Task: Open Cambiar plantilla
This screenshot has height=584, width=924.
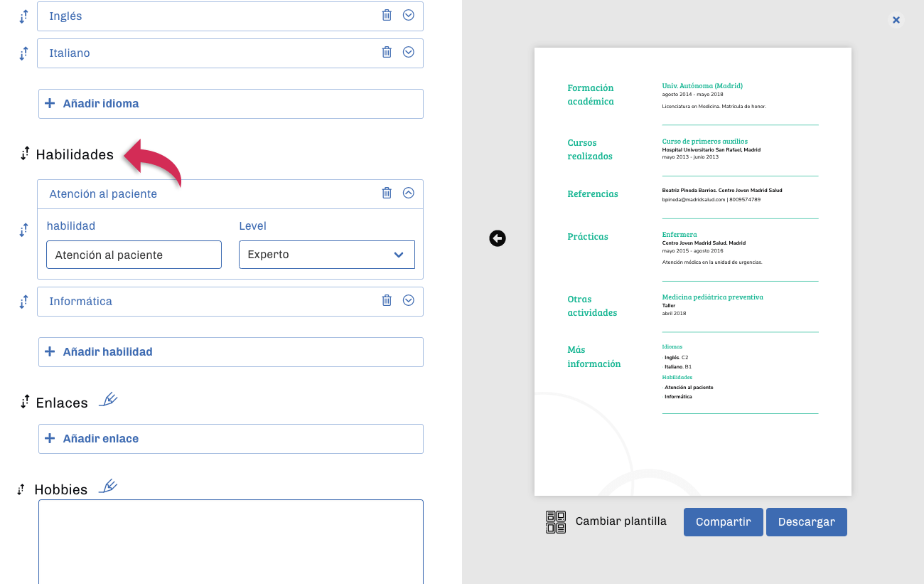Action: (621, 521)
